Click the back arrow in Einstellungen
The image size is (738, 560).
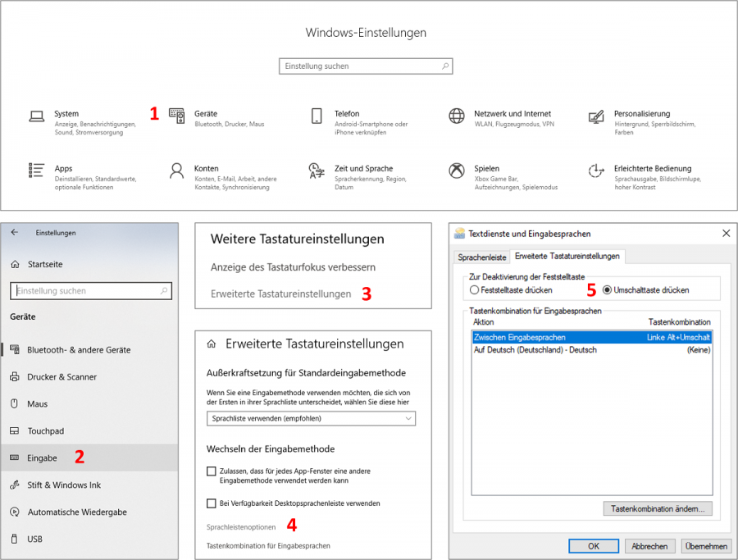point(15,232)
